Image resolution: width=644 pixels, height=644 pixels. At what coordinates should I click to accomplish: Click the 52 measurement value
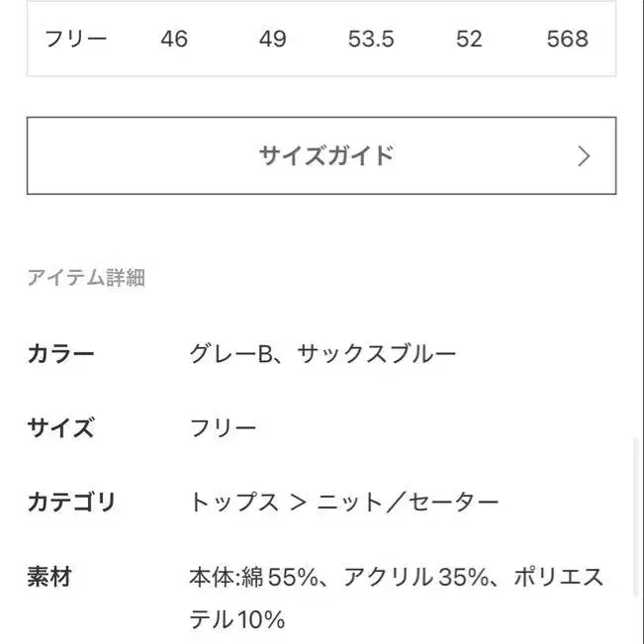[x=469, y=40]
